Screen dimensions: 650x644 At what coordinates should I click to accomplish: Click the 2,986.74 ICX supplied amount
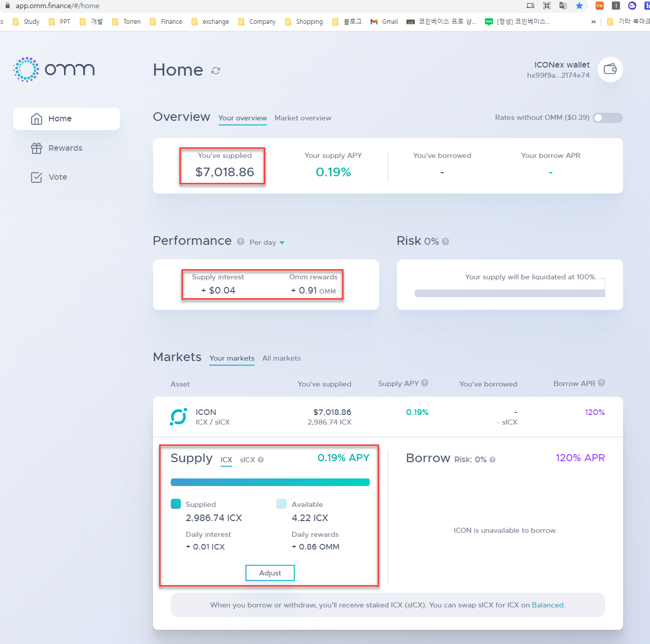tap(213, 518)
